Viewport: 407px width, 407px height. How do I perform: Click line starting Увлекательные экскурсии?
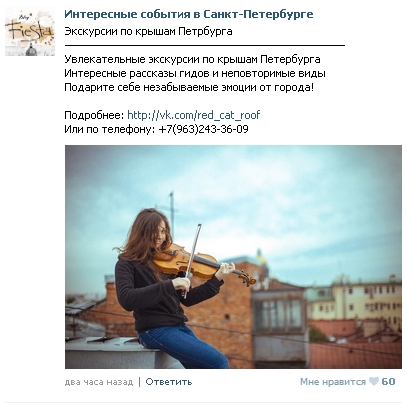(192, 59)
